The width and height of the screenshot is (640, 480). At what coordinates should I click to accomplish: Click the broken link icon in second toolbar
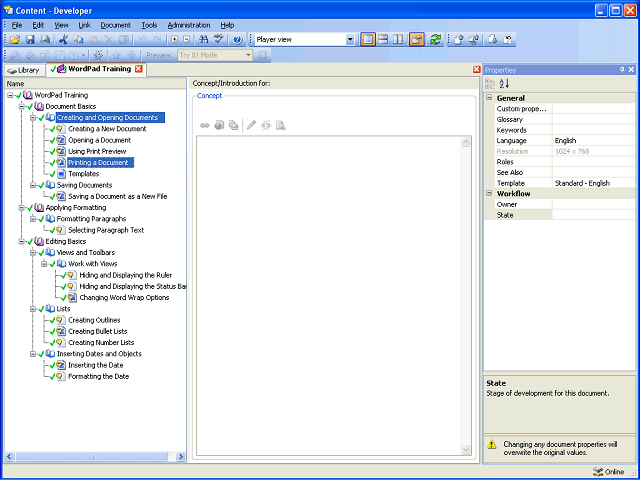point(98,55)
